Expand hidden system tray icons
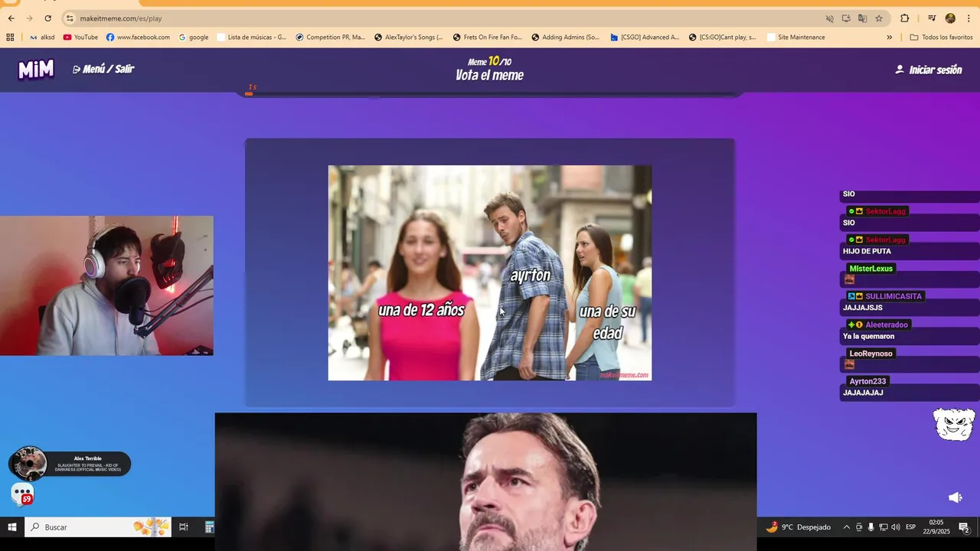 pyautogui.click(x=846, y=527)
